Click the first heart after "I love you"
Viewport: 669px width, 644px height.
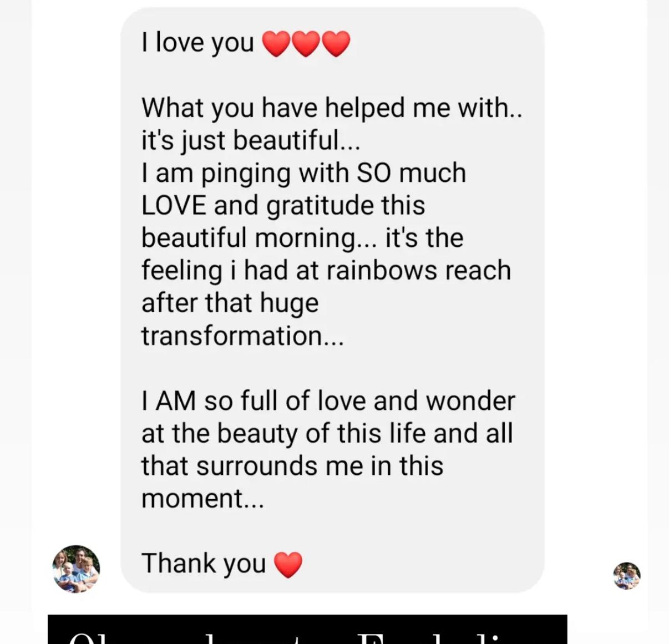[276, 44]
